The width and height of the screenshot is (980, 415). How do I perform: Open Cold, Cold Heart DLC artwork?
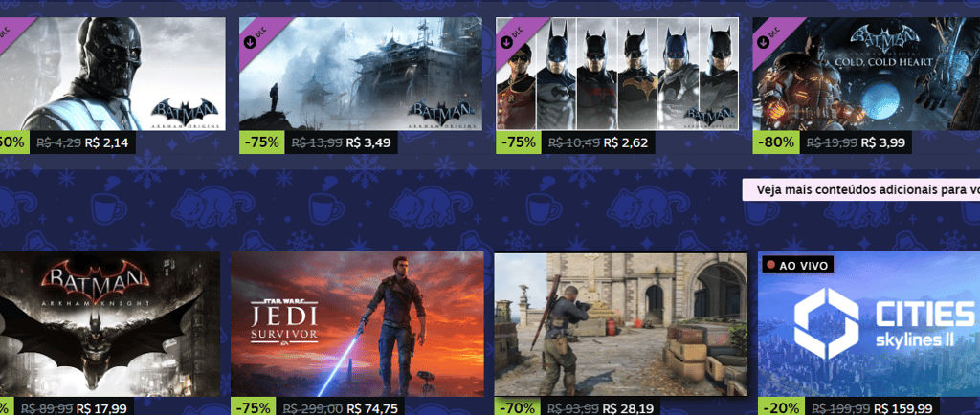tap(866, 74)
